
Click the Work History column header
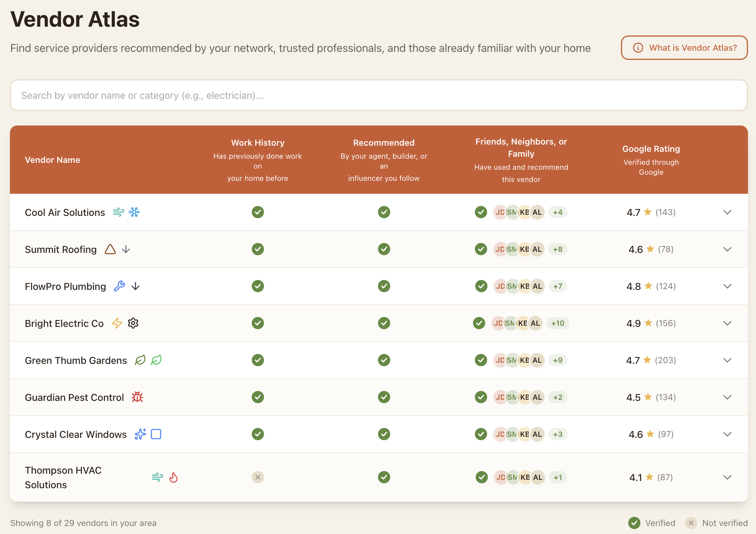click(x=257, y=143)
